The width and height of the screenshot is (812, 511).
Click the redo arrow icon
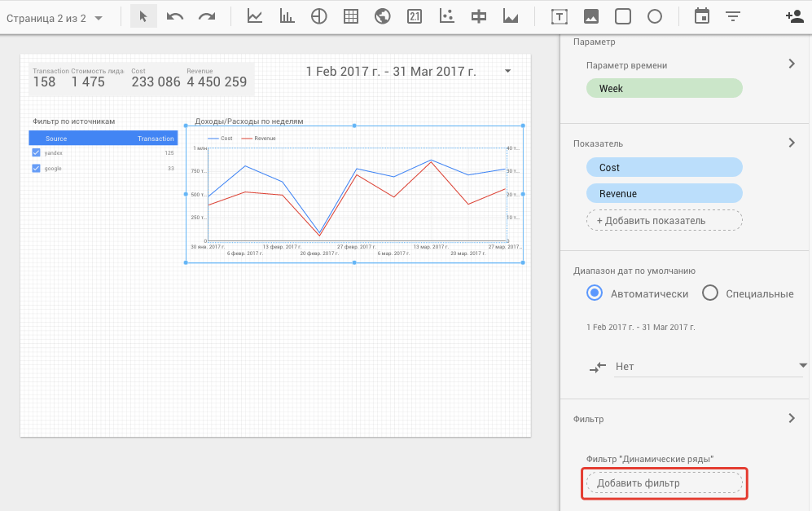click(207, 16)
